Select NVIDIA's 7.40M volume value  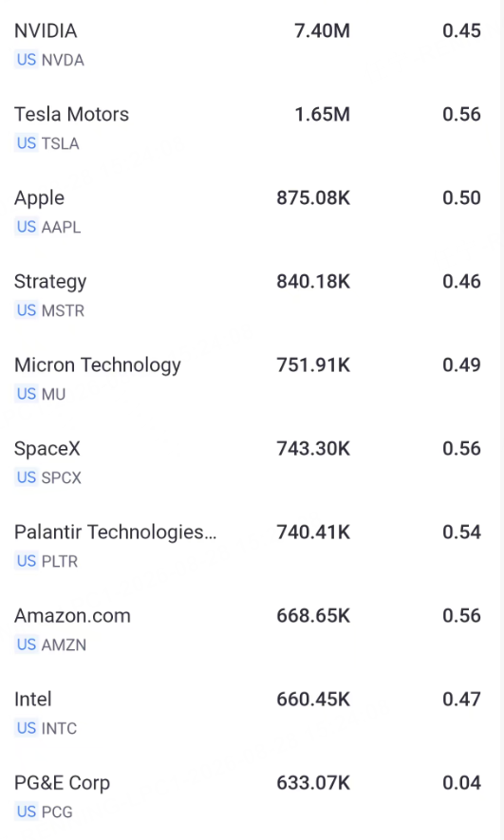[x=323, y=31]
